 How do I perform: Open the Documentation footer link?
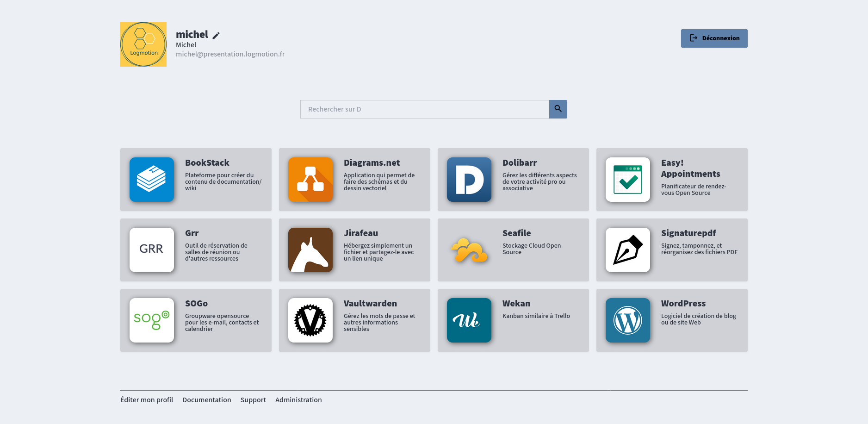click(207, 400)
